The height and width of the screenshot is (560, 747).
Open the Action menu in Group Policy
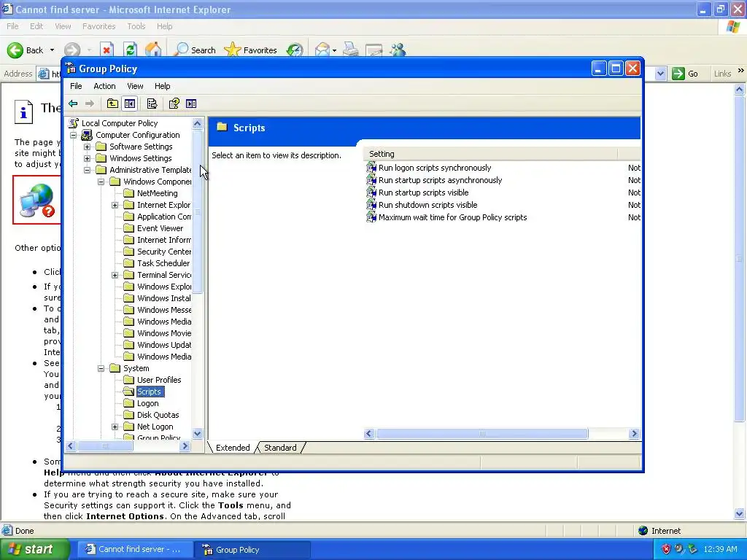[104, 86]
